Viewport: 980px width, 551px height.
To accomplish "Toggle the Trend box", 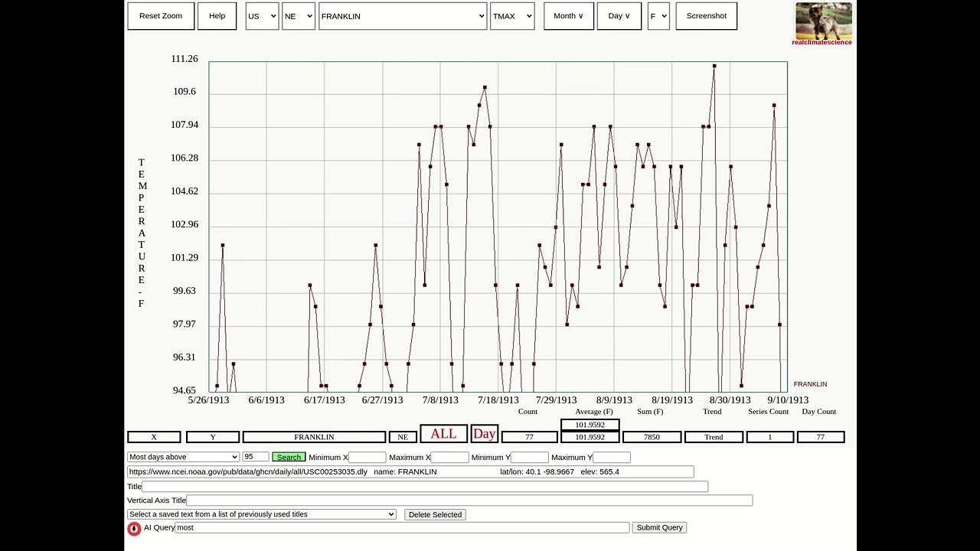I will (x=714, y=437).
